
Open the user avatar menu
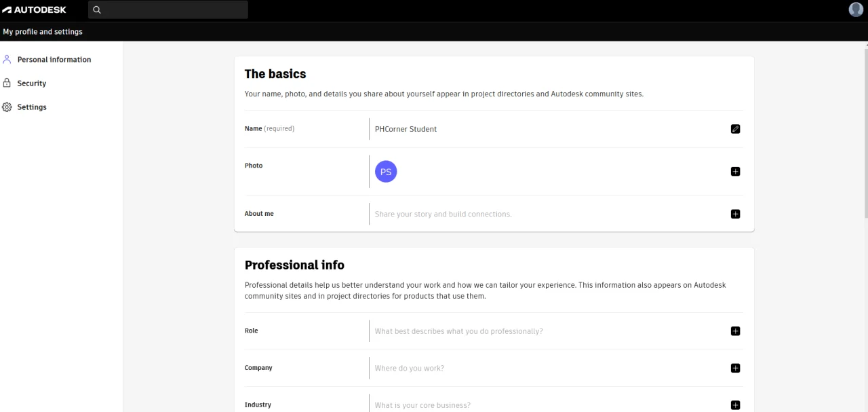pos(856,9)
